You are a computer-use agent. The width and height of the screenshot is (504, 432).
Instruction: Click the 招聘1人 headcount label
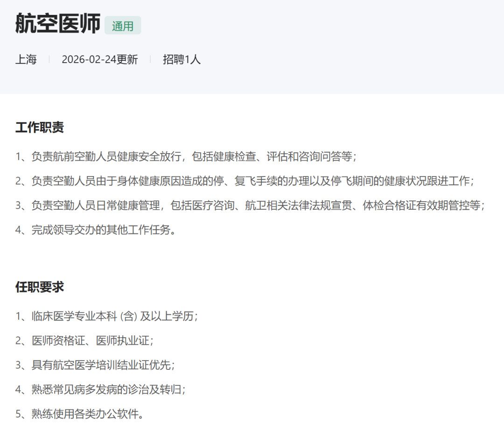(181, 59)
